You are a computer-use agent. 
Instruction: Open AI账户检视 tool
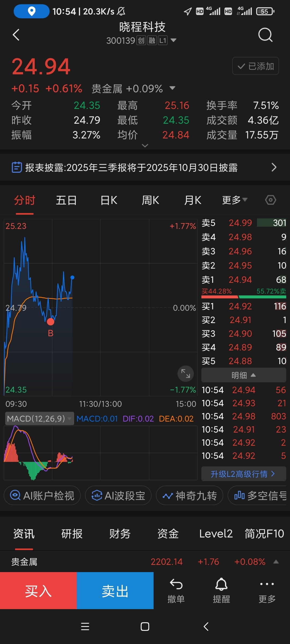(42, 495)
